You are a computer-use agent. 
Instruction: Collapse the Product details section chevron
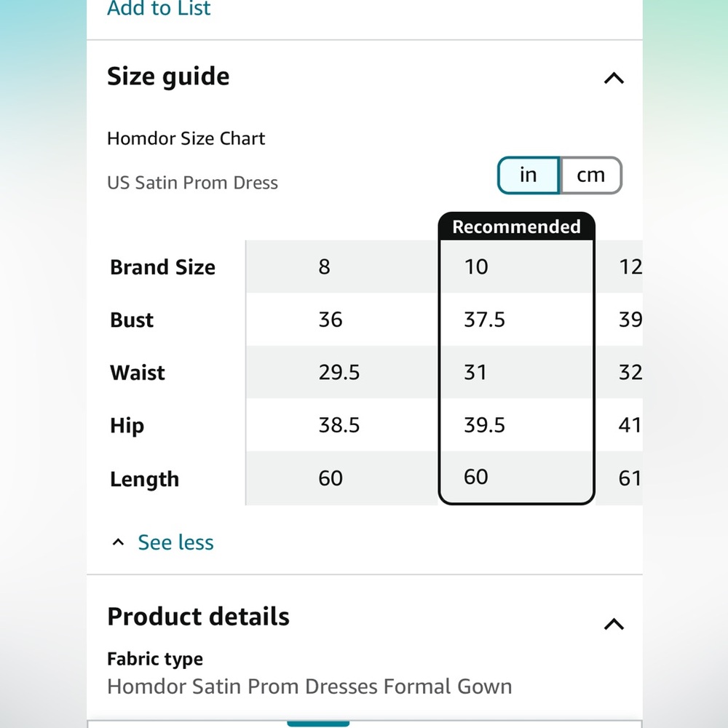tap(613, 624)
